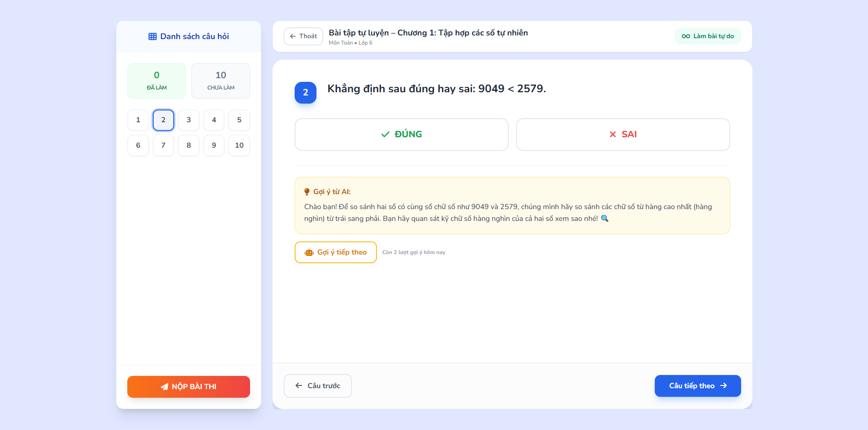Click the paper plane icon on Nộp bài thi

pyautogui.click(x=165, y=387)
